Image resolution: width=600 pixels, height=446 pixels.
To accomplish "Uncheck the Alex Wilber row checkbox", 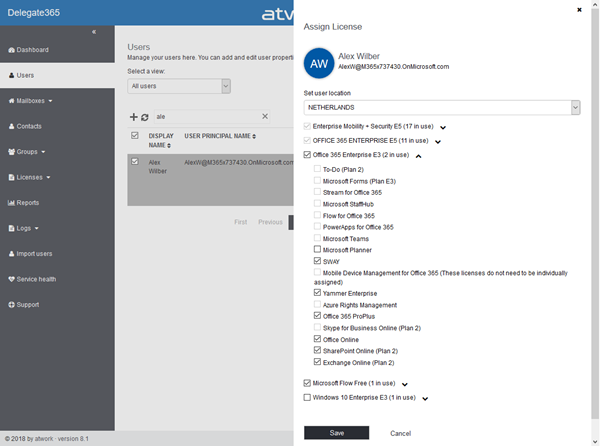I will click(135, 161).
